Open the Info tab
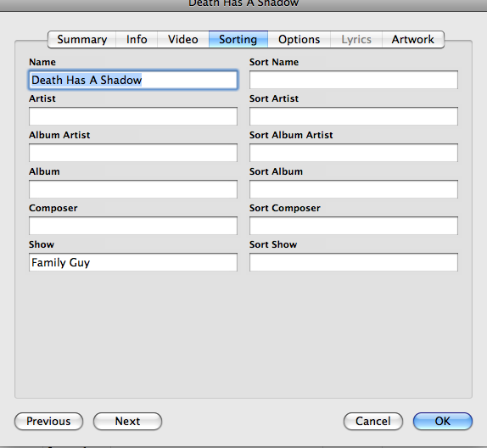This screenshot has width=487, height=448. point(137,40)
